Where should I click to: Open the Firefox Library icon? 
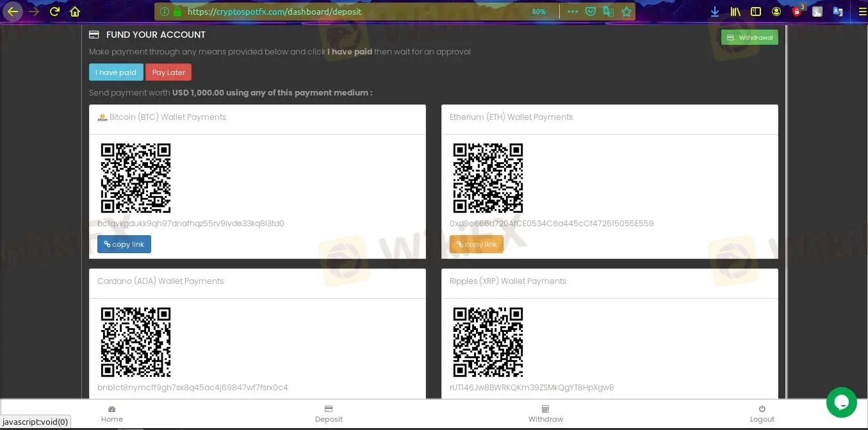pos(735,12)
